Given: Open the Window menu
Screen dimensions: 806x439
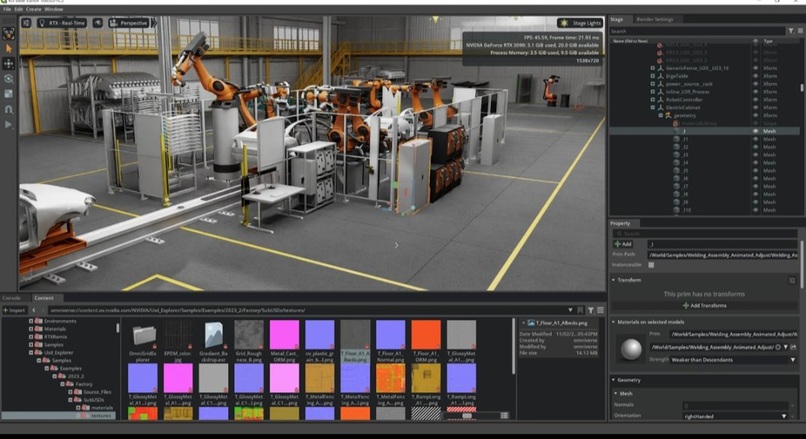Looking at the screenshot, I should click(x=53, y=9).
